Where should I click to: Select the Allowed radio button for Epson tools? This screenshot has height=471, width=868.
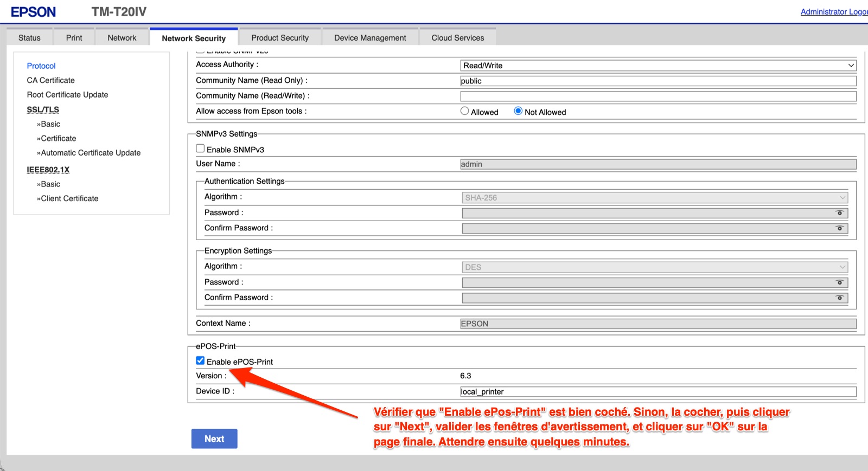tap(464, 111)
